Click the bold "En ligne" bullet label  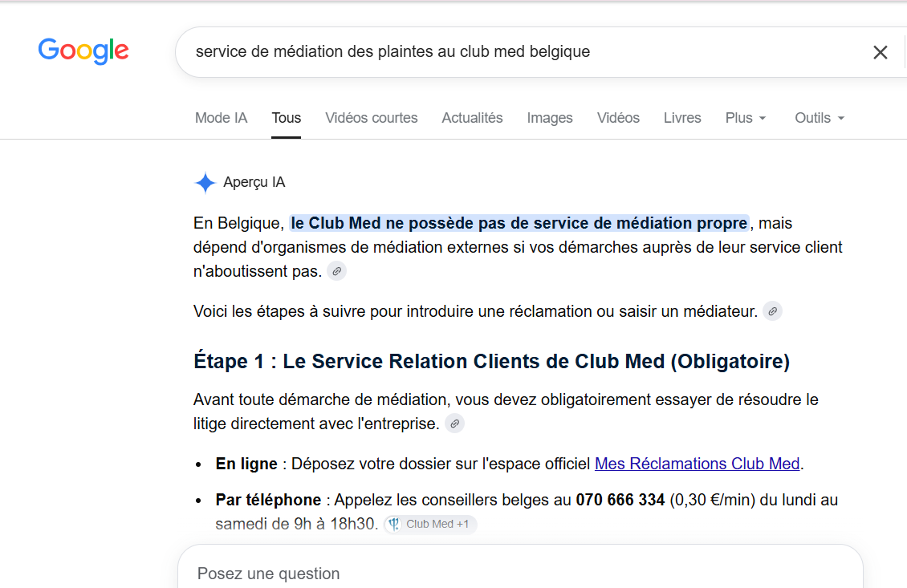(246, 464)
